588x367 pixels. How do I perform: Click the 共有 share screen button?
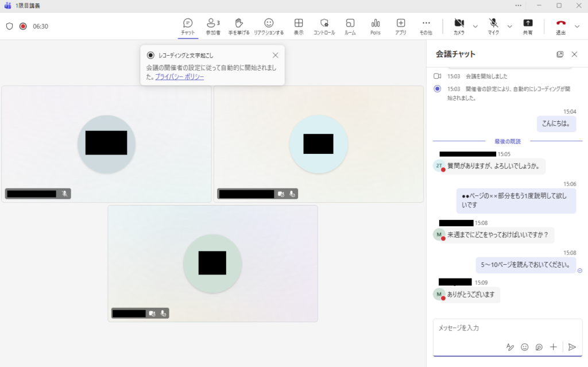(528, 26)
